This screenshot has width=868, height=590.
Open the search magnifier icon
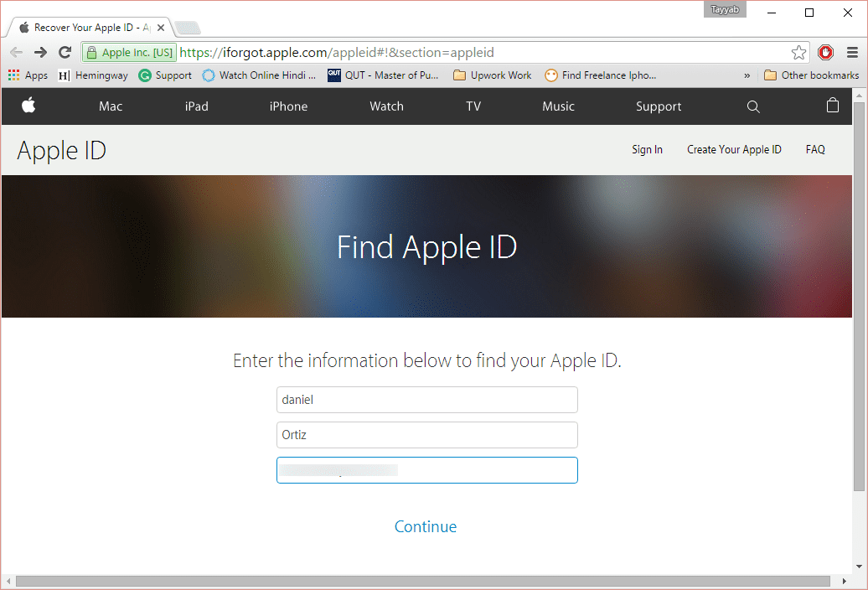click(x=753, y=106)
